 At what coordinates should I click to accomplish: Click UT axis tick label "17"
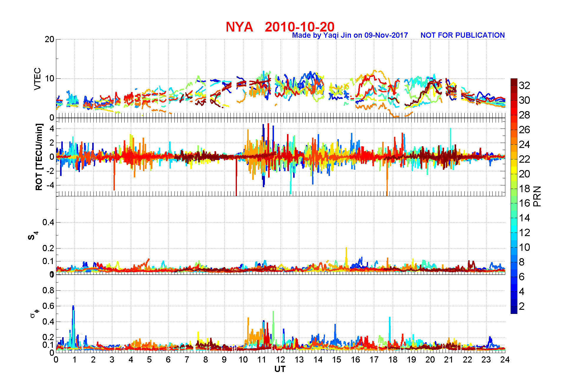point(374,360)
